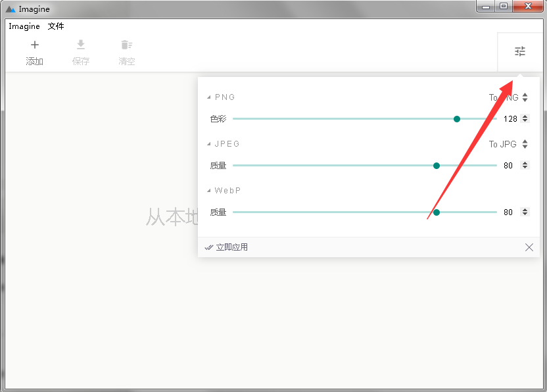Collapse the PNG section triangle
This screenshot has height=392, width=547.
(208, 97)
